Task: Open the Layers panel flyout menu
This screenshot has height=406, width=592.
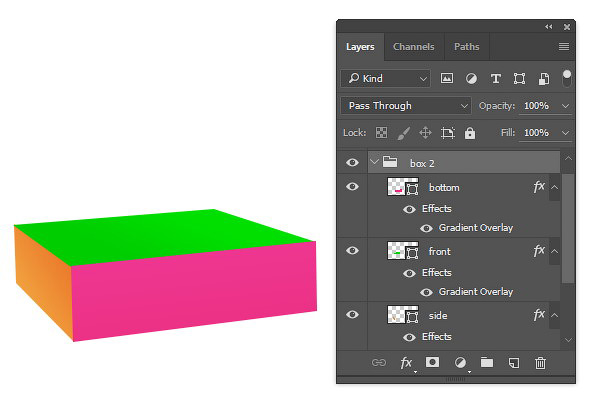Action: click(564, 46)
